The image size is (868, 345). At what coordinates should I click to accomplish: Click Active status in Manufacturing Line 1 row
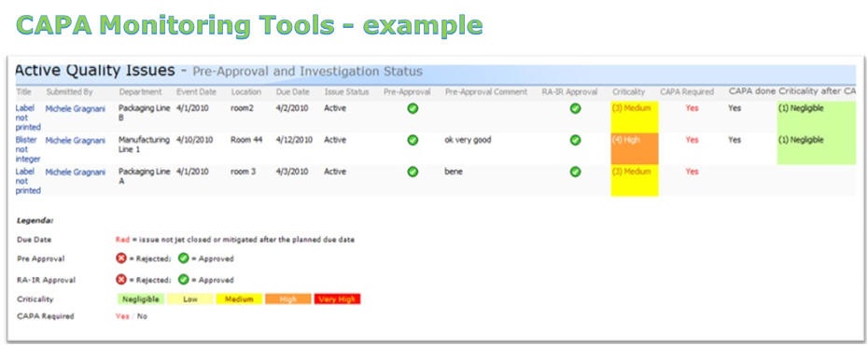click(x=335, y=140)
